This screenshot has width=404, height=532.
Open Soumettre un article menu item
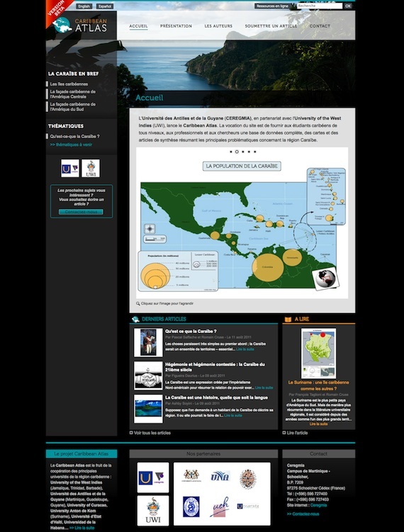click(271, 26)
